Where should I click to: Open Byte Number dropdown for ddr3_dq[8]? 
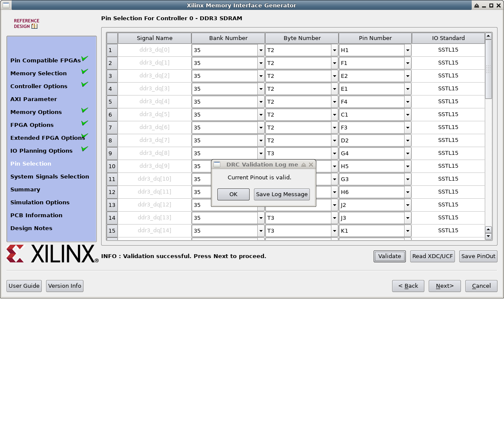point(334,153)
